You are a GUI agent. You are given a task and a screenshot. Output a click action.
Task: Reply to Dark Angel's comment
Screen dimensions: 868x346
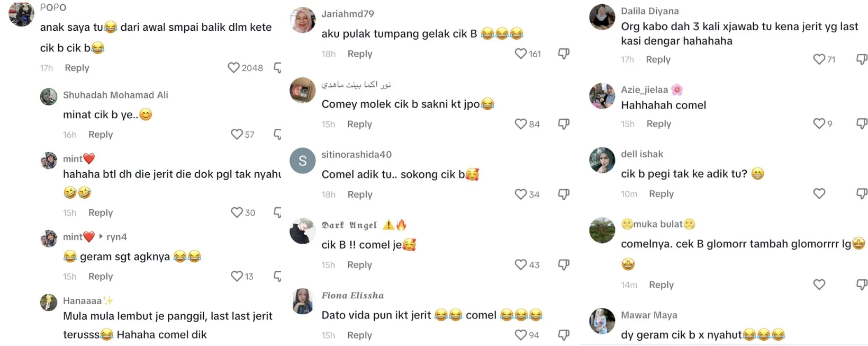click(x=359, y=265)
